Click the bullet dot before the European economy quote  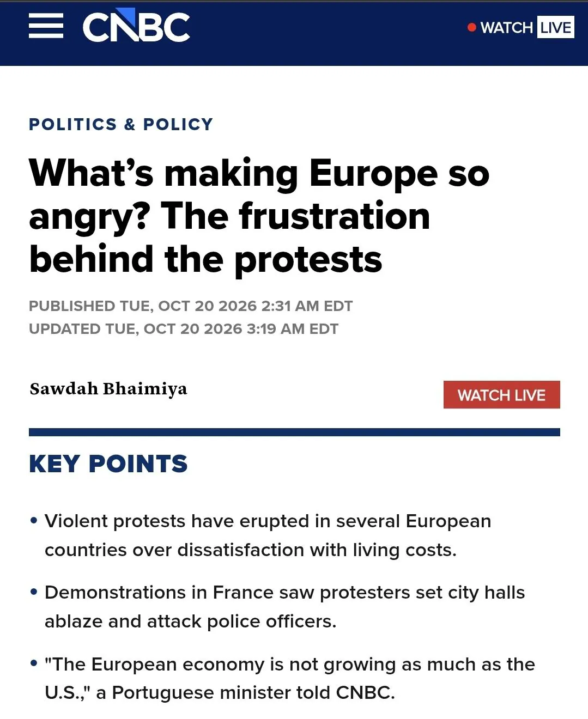34,663
